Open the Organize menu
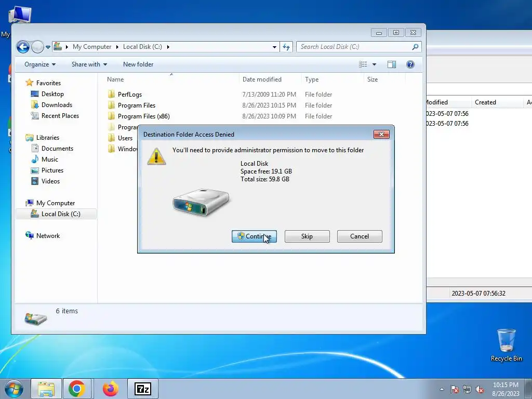This screenshot has height=399, width=532. click(x=39, y=64)
